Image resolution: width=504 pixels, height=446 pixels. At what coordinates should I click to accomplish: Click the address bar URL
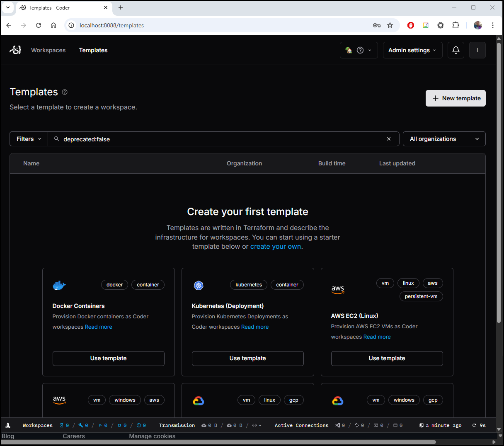point(111,25)
